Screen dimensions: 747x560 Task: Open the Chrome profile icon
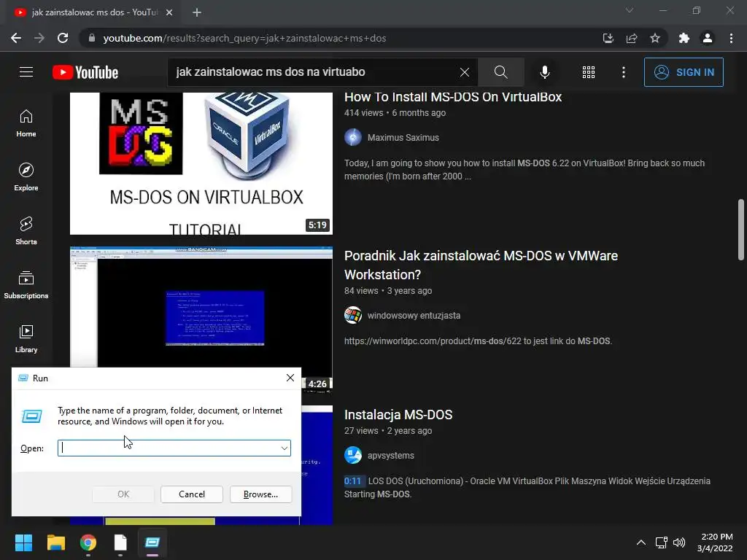pyautogui.click(x=708, y=38)
